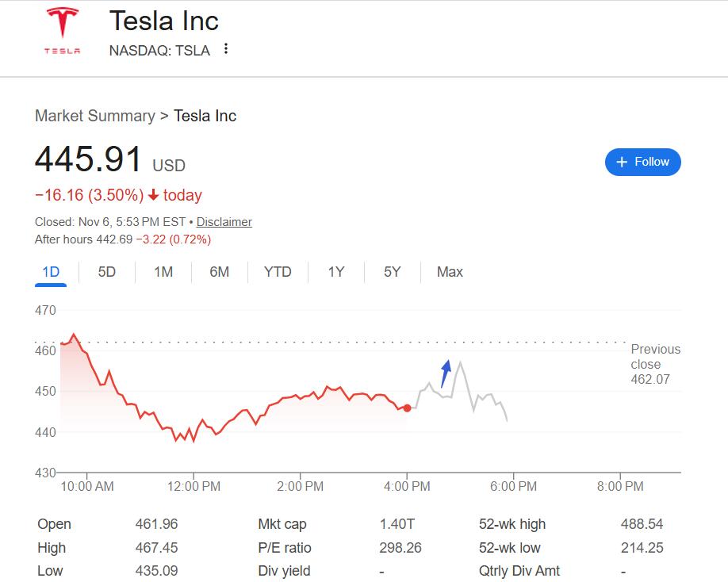Switch to the 6M chart view
This screenshot has width=728, height=582.
tap(220, 272)
